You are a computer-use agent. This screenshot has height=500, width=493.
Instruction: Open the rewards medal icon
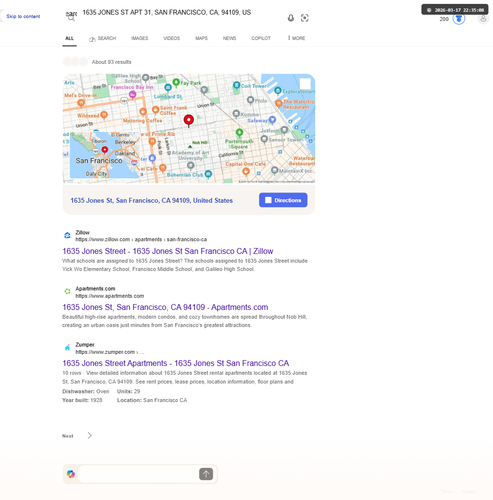click(459, 19)
